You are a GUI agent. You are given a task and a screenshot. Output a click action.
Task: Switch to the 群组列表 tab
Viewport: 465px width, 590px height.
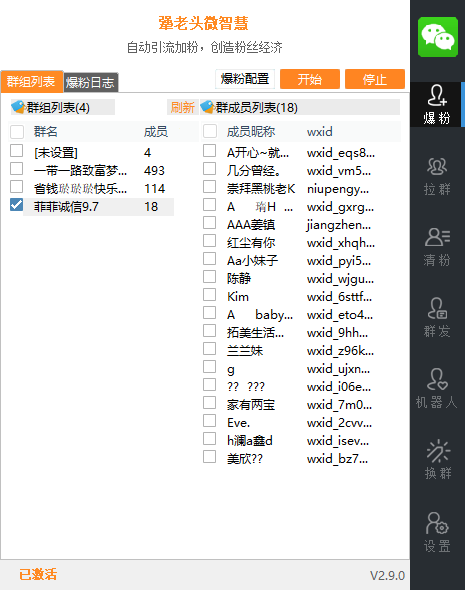pos(32,81)
